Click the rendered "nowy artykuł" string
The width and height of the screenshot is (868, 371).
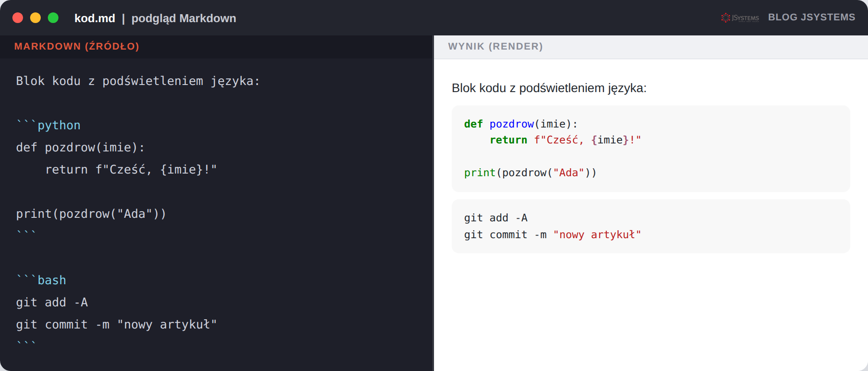(x=597, y=235)
